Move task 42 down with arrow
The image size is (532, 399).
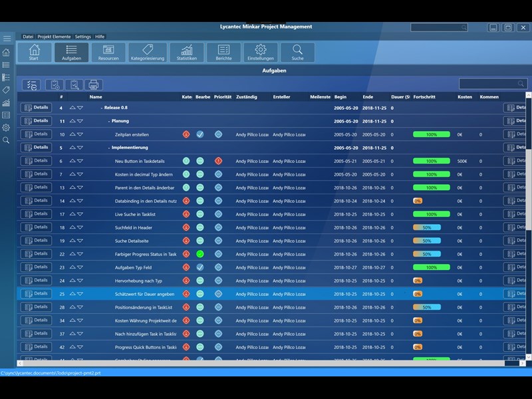pos(80,346)
